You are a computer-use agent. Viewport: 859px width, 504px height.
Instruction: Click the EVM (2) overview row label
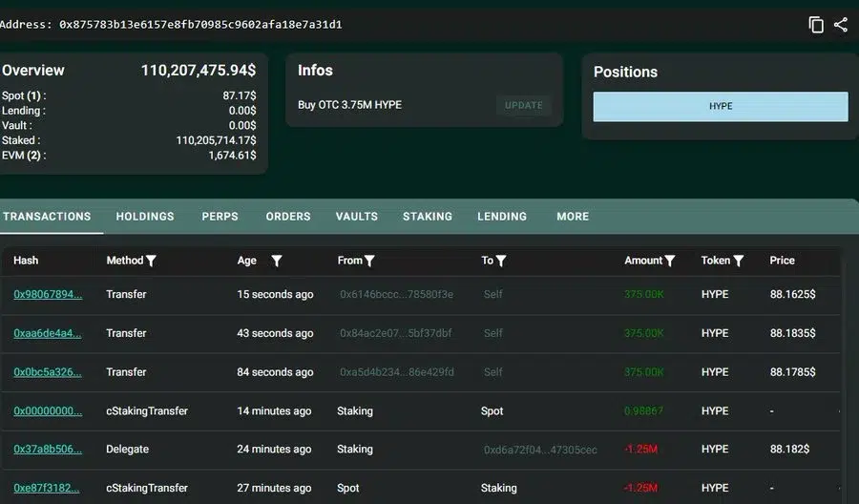(x=24, y=155)
